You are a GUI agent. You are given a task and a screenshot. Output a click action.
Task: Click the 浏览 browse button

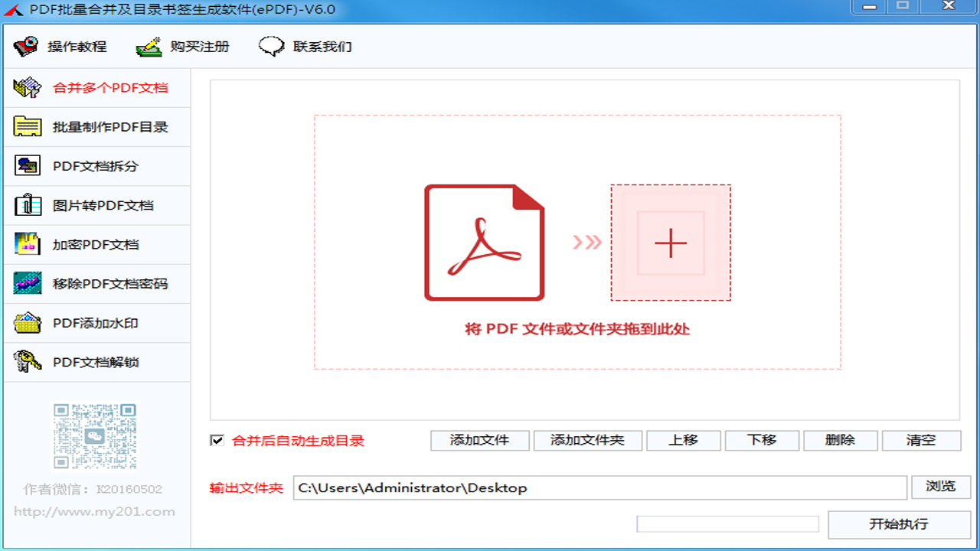tap(941, 487)
